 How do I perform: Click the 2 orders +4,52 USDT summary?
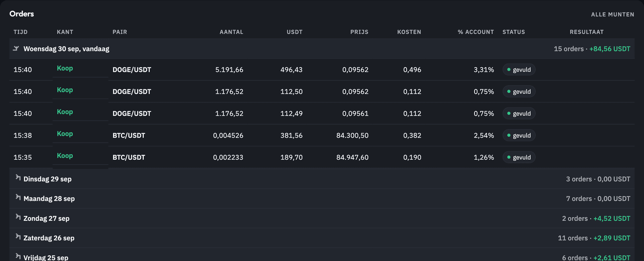(x=596, y=218)
